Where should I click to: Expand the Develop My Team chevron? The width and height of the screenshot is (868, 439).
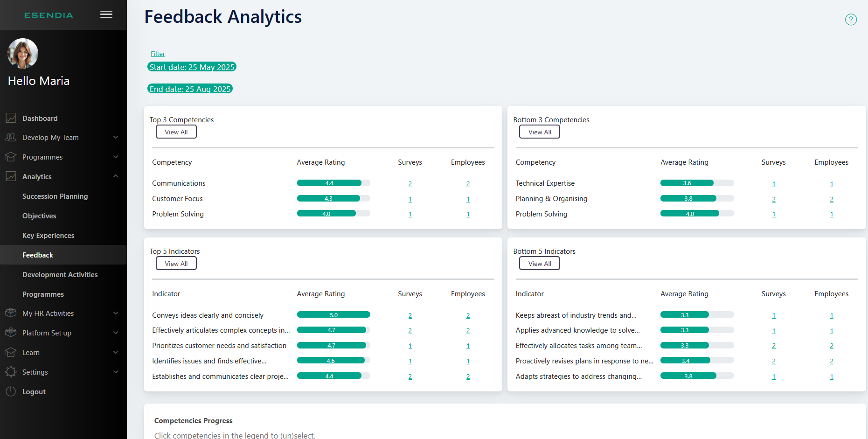pos(116,137)
